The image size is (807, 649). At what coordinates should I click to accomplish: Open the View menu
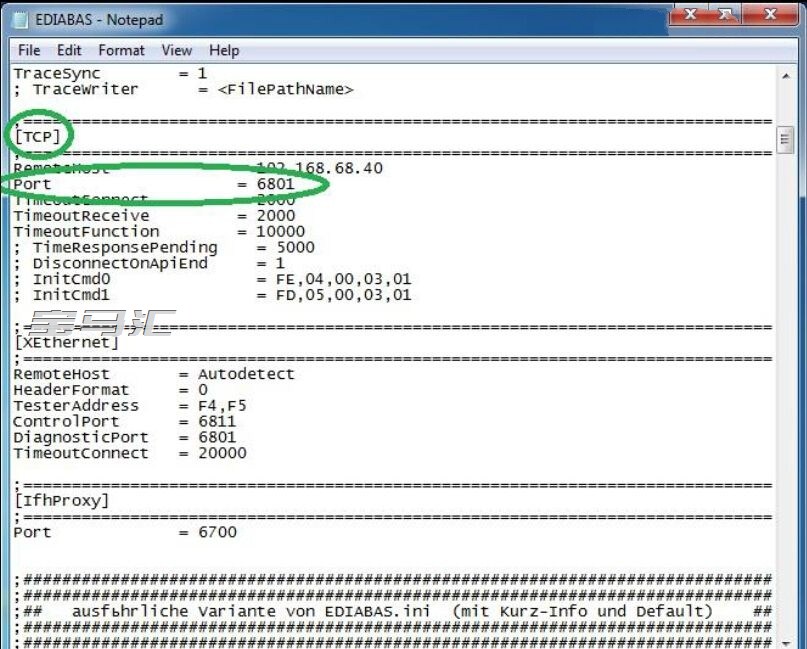(177, 50)
